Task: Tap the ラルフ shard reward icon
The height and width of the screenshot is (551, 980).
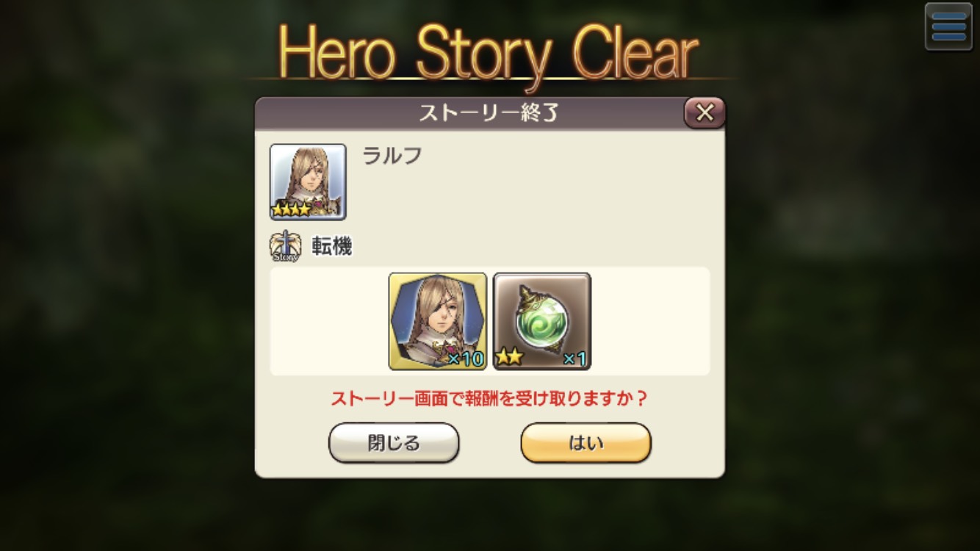Action: click(438, 321)
